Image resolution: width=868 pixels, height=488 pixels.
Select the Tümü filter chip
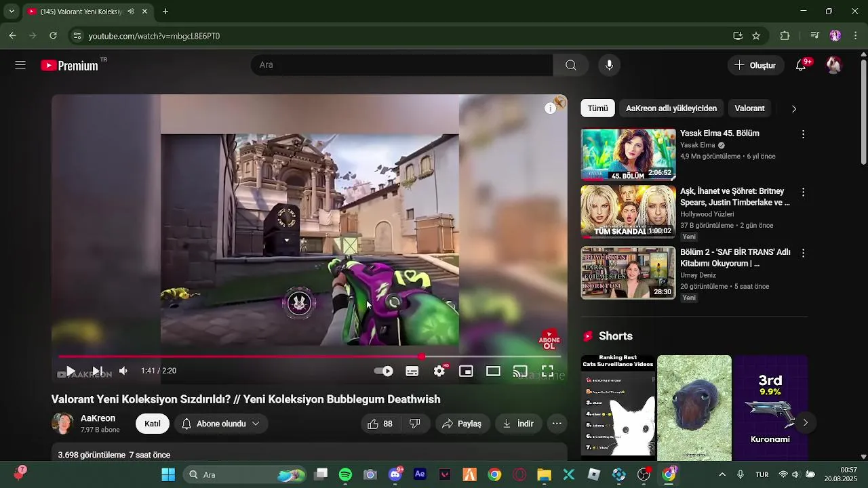597,108
